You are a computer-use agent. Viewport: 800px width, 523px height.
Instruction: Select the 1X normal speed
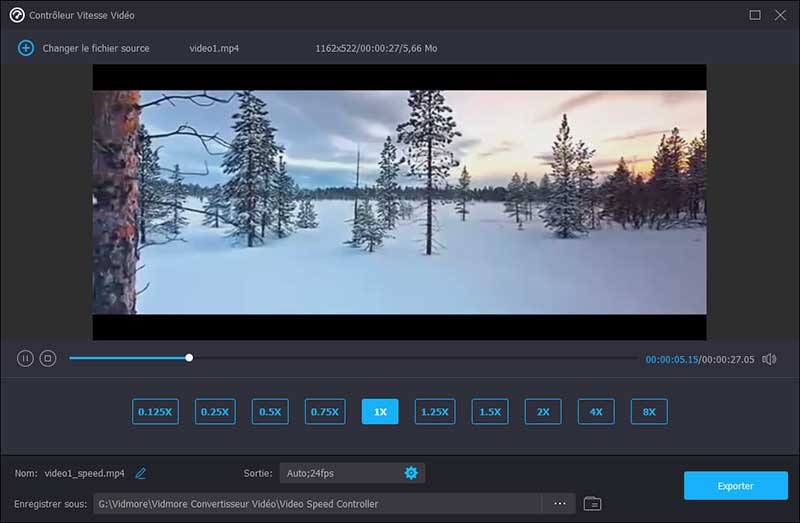pos(380,411)
